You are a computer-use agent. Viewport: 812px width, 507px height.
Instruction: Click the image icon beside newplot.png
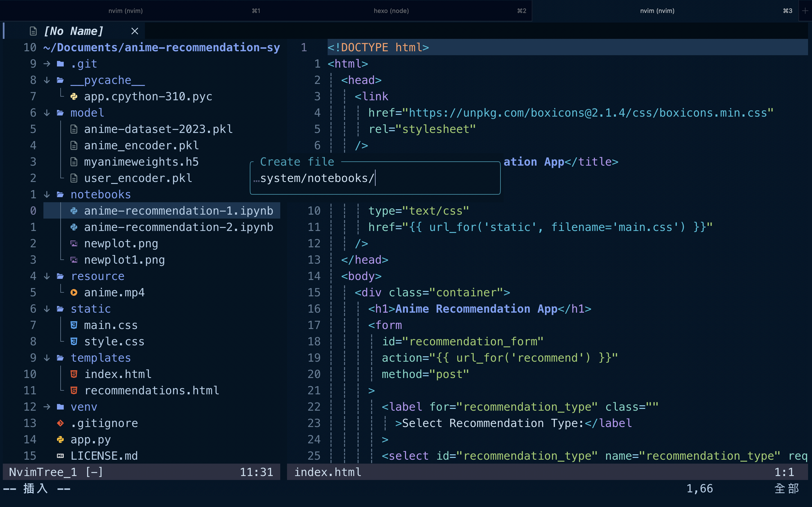pos(74,243)
